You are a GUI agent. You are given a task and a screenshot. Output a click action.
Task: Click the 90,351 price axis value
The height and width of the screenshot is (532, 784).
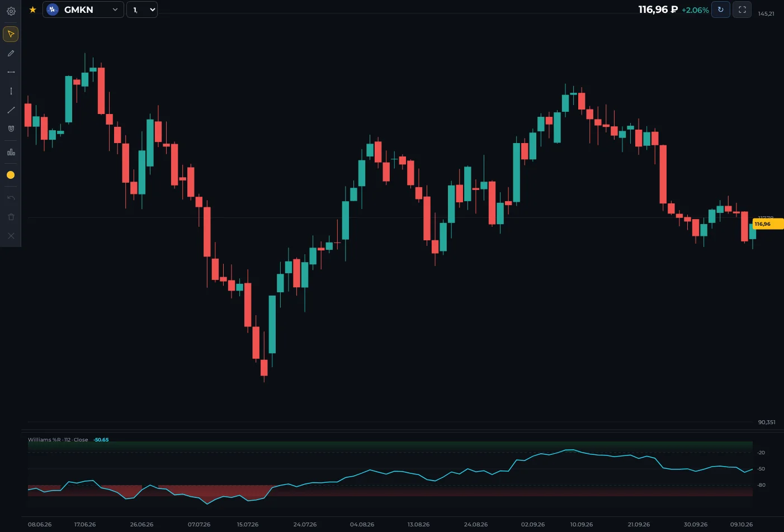click(767, 422)
